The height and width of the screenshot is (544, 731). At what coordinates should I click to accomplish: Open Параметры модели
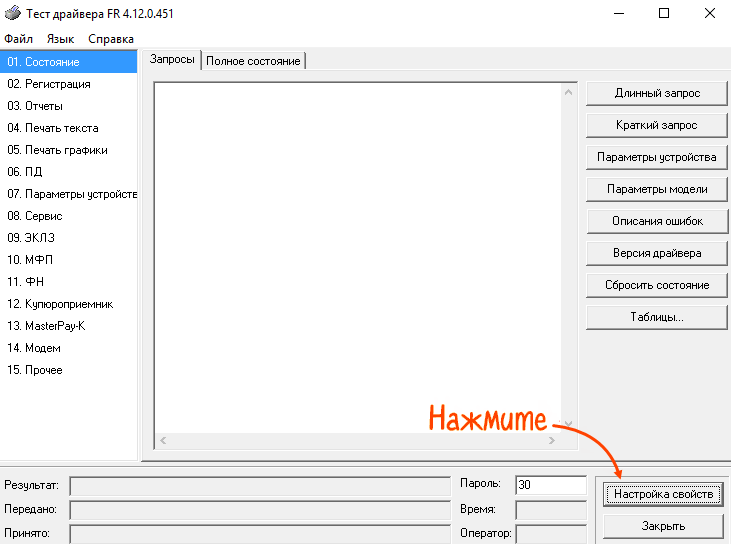656,189
